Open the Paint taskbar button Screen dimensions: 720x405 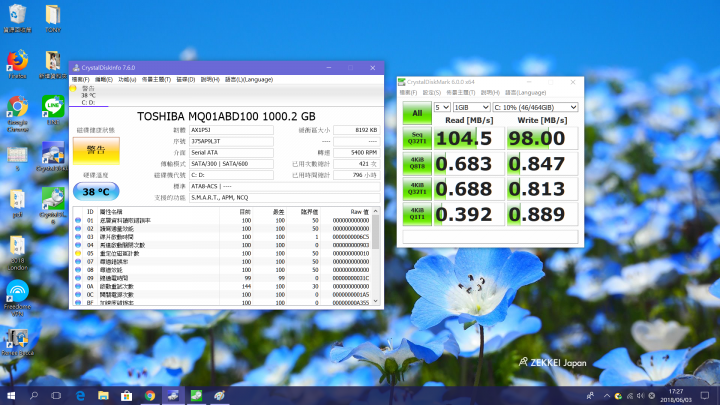[219, 395]
